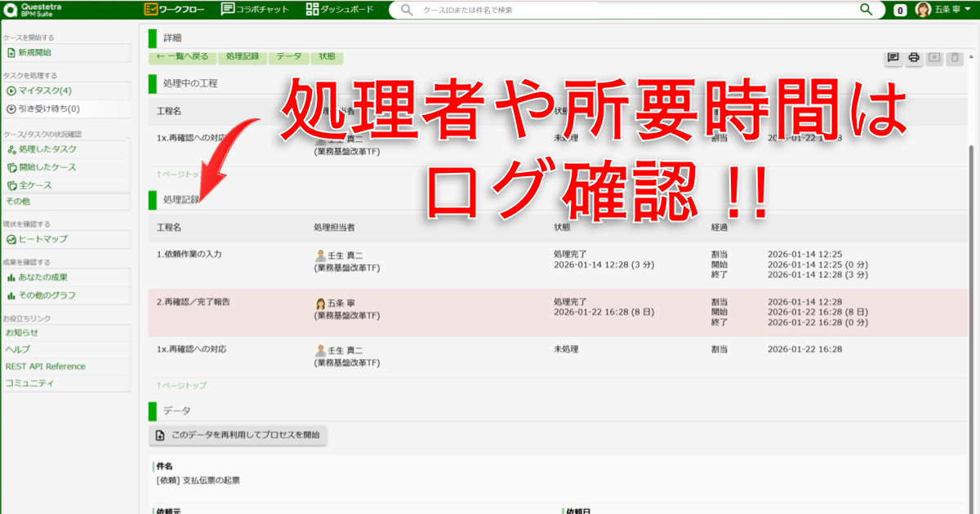
Task: Select the 1.依頼作業の入力 step name
Action: click(189, 254)
